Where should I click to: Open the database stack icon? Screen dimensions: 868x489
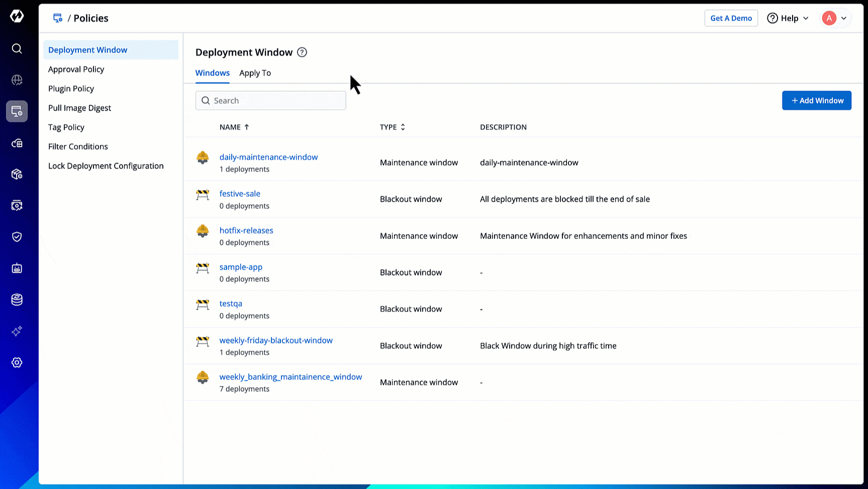17,300
